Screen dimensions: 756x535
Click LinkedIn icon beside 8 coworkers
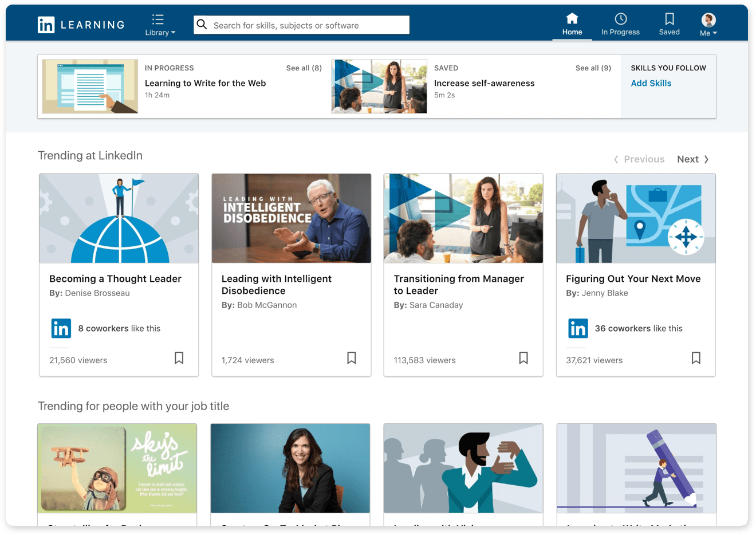point(61,328)
